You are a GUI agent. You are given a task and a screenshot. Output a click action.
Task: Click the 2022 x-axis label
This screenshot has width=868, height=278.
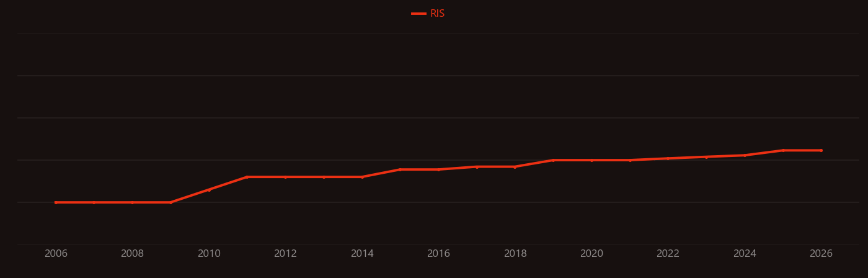[668, 254]
